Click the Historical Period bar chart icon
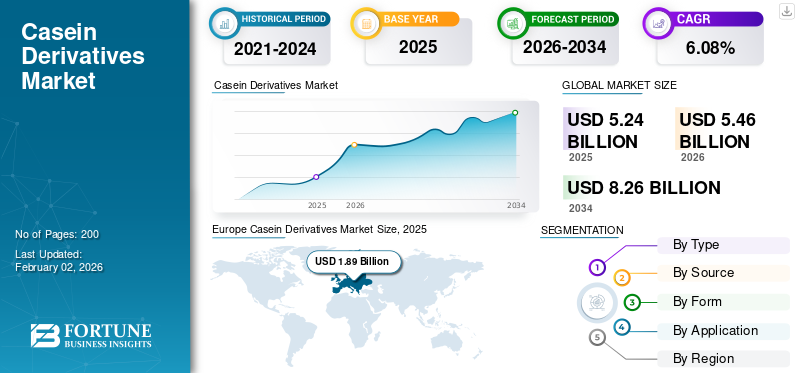800x373 pixels. (224, 23)
